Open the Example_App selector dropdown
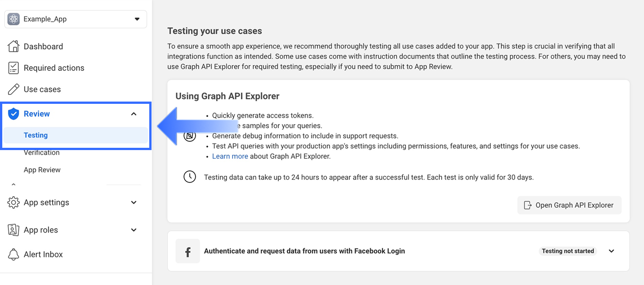The image size is (644, 285). click(137, 19)
